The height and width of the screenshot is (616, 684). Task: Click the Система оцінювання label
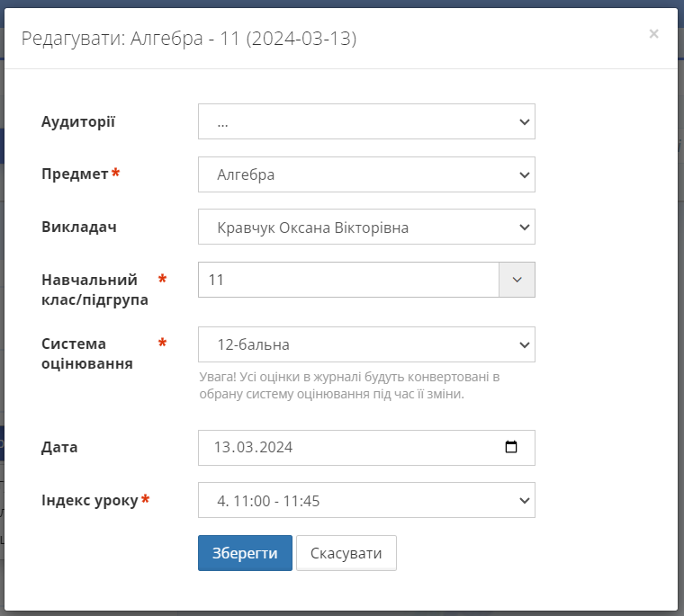pyautogui.click(x=87, y=353)
